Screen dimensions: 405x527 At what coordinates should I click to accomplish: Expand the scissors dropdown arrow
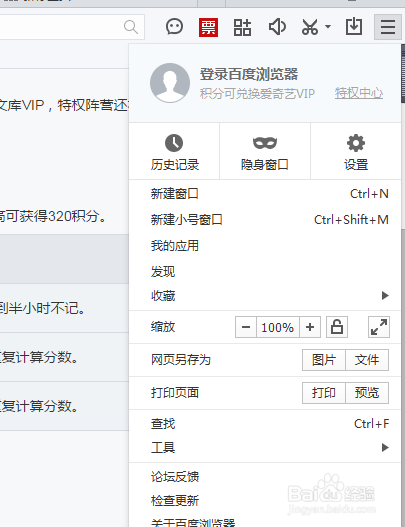click(x=328, y=27)
